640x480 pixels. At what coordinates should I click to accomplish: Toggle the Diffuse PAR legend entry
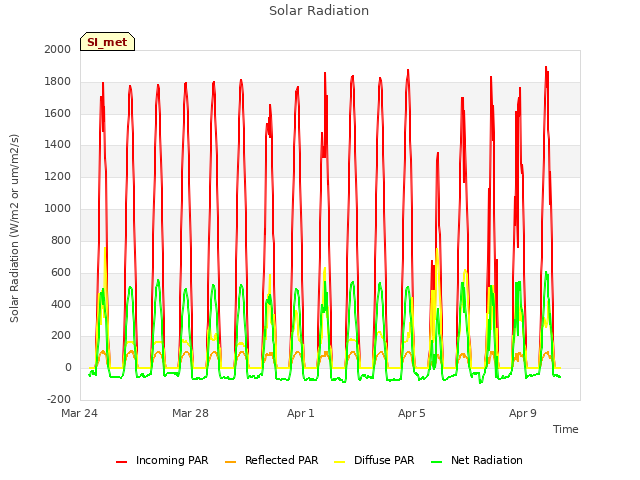pyautogui.click(x=374, y=460)
